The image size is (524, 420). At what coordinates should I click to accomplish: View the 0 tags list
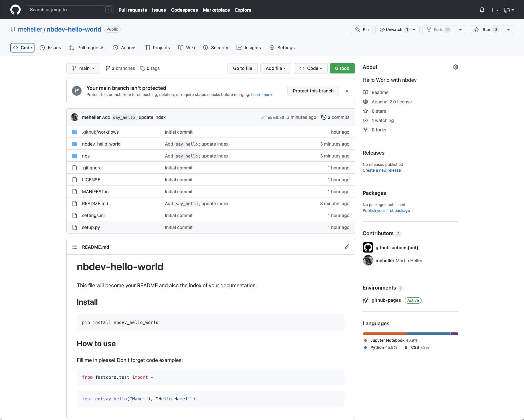pyautogui.click(x=150, y=68)
